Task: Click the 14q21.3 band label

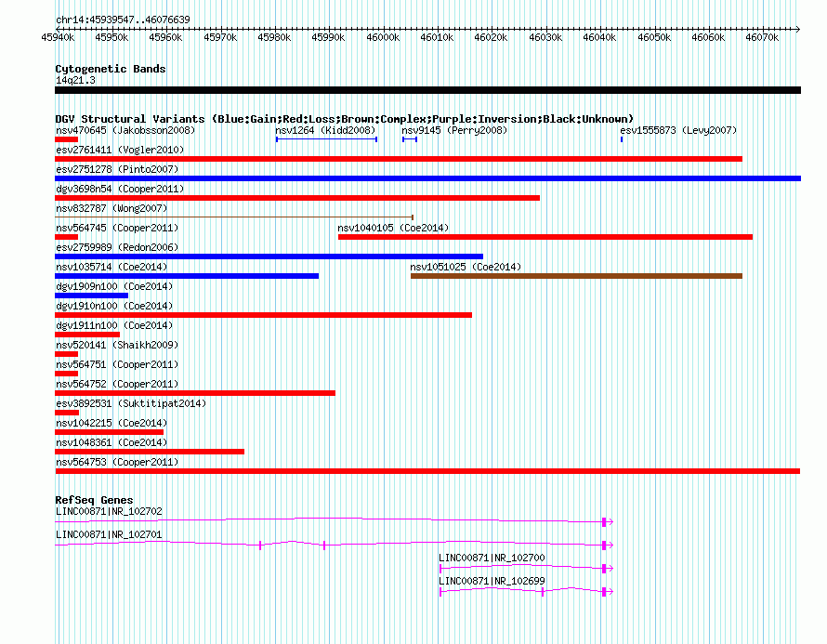Action: click(75, 80)
